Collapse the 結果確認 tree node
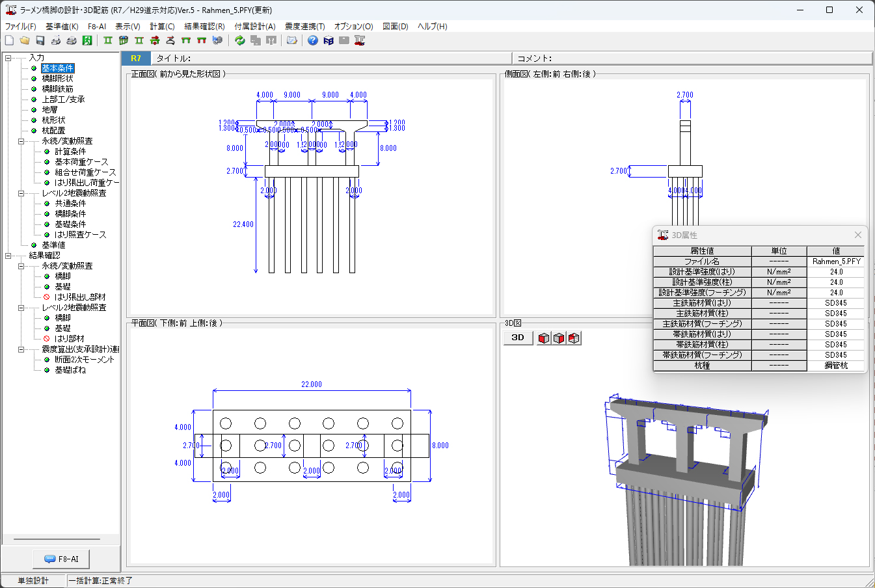 (8, 256)
